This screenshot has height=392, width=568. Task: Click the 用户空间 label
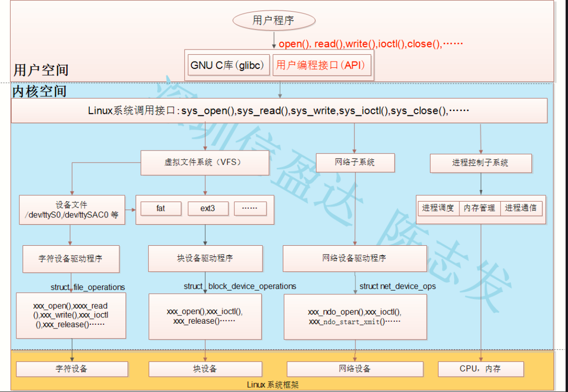click(41, 70)
